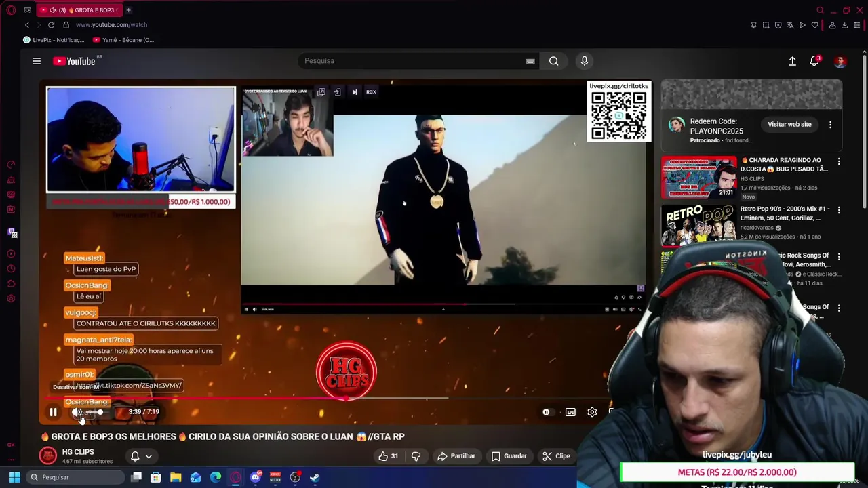
Task: Click the Windows taskbar Pesquisar search box
Action: click(x=75, y=477)
